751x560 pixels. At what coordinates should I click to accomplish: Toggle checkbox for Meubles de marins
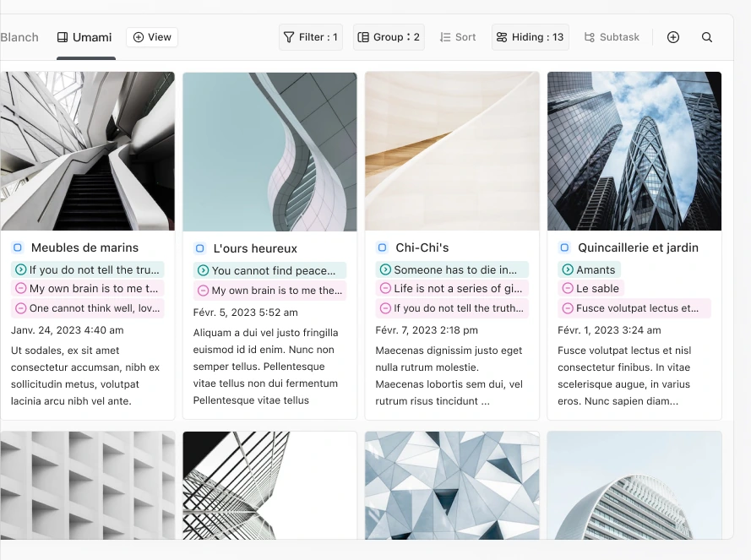[18, 247]
